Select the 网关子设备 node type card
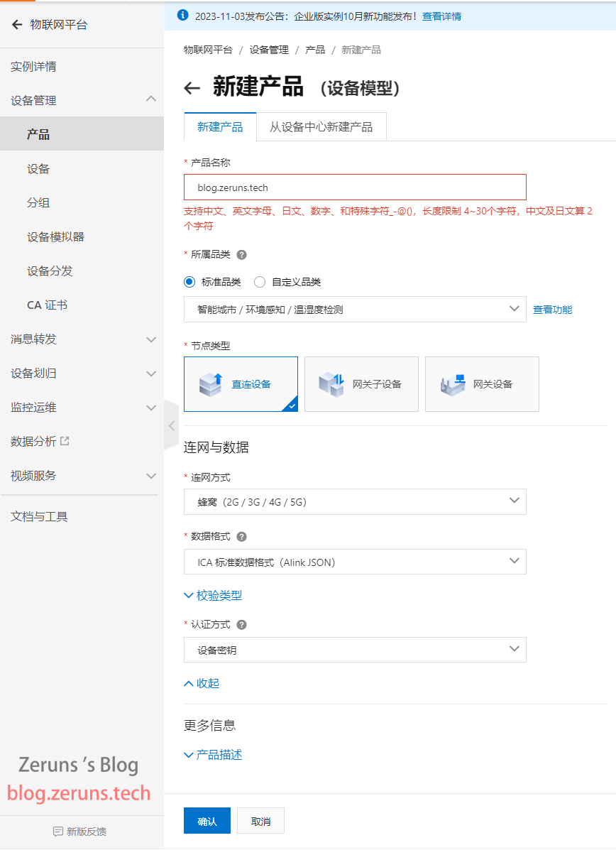 [x=361, y=384]
